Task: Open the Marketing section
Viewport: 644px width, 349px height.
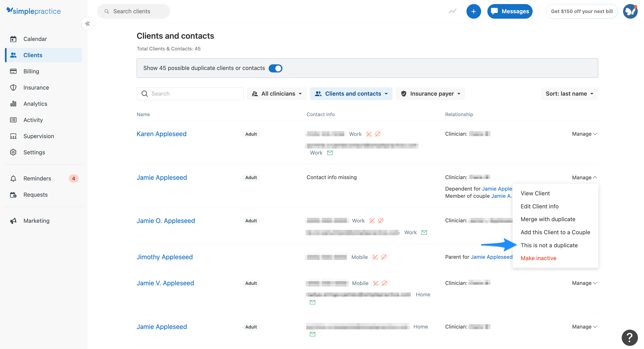Action: (x=36, y=221)
